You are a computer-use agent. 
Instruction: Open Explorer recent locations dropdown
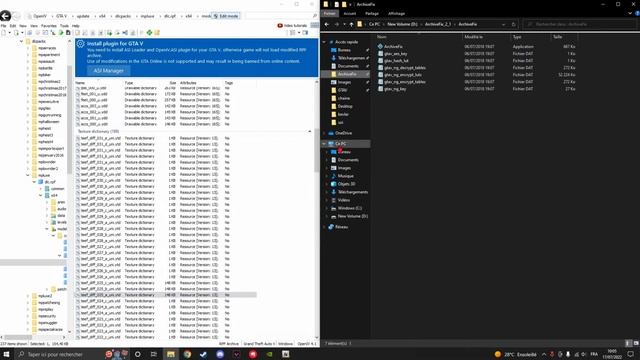click(x=344, y=24)
